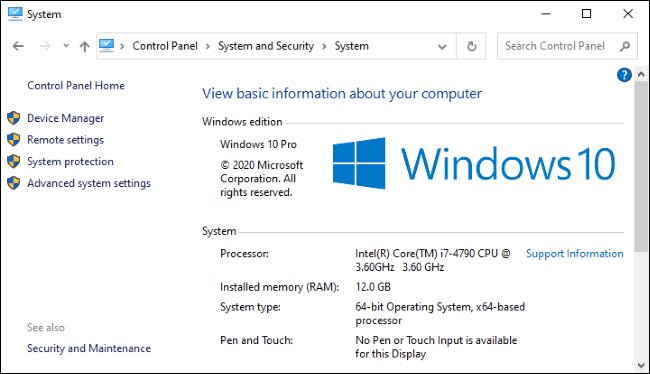The width and height of the screenshot is (650, 374).
Task: Open the Support Information link
Action: [x=575, y=254]
